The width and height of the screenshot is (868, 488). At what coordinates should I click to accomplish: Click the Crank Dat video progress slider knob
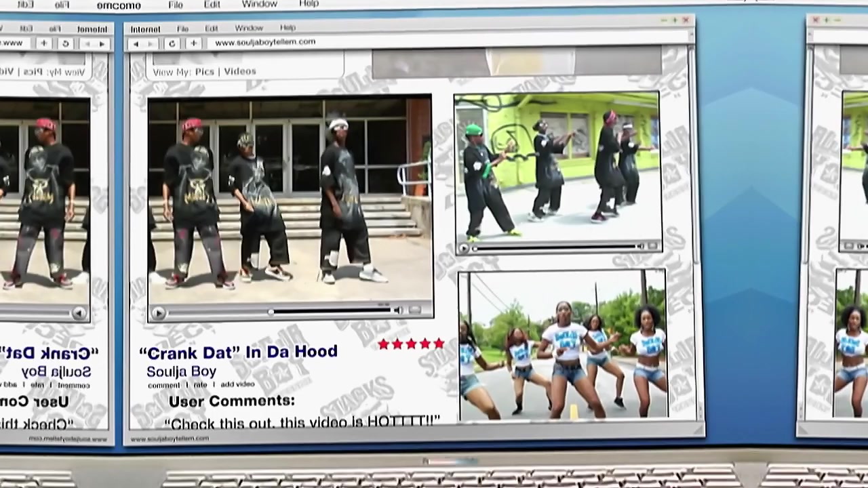pos(271,312)
